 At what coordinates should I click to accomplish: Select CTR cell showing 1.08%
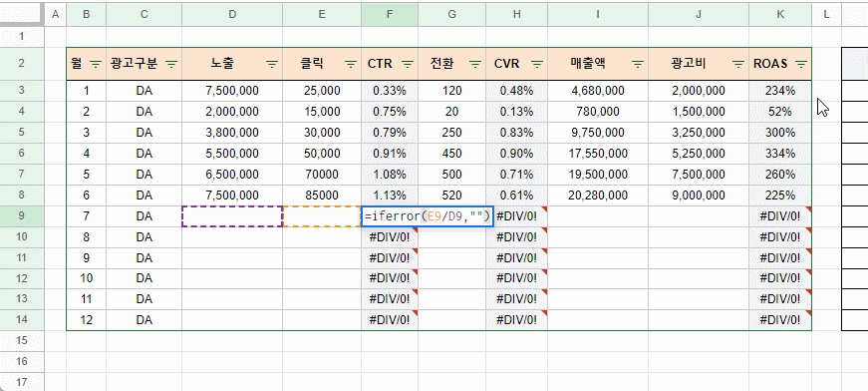coord(390,175)
